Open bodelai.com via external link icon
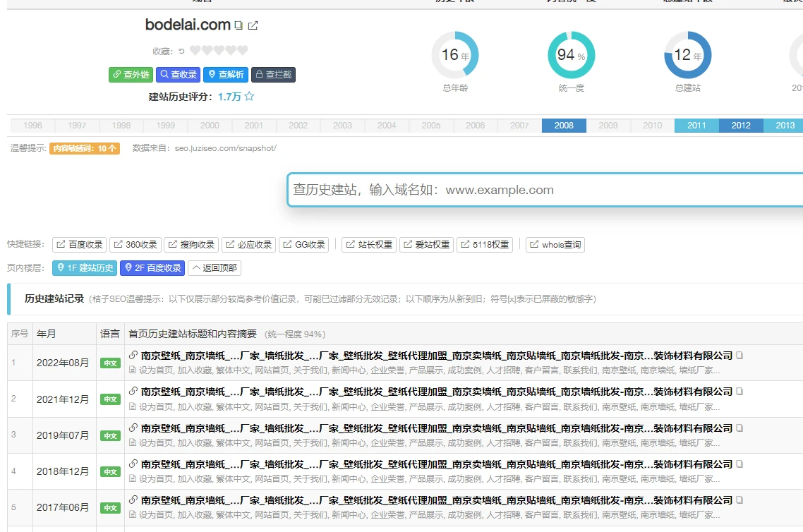The width and height of the screenshot is (803, 532). tap(253, 26)
